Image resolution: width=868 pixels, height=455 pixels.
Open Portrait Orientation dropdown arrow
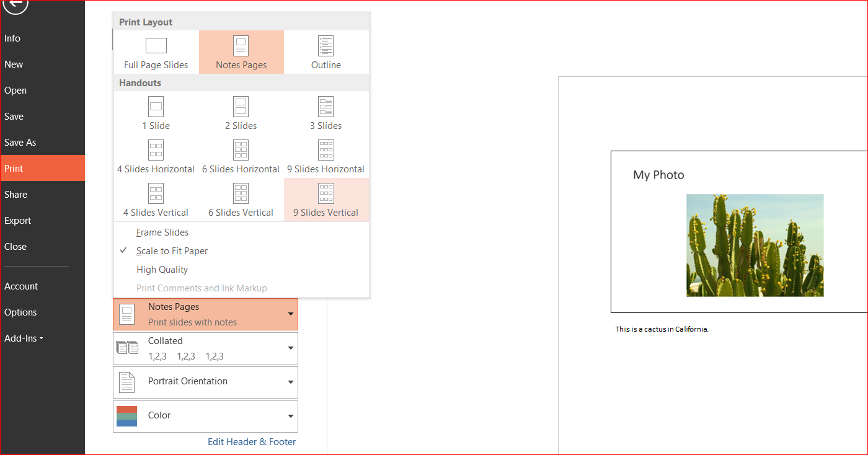[291, 382]
